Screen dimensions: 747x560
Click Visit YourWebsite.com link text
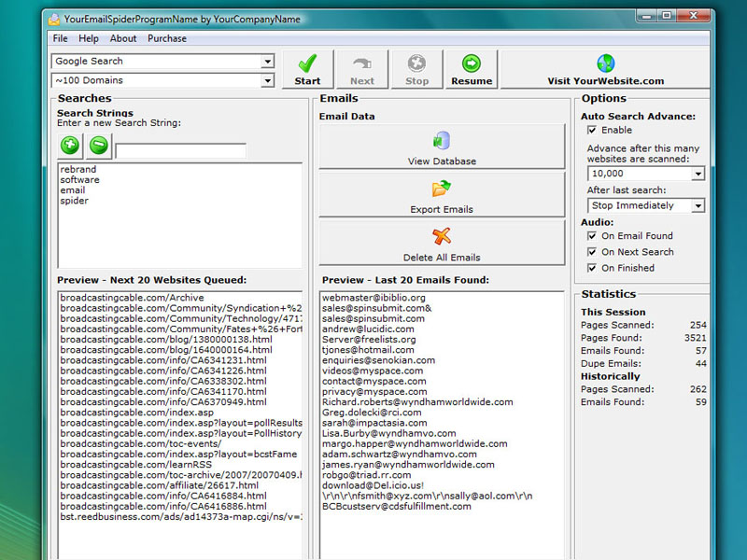point(605,81)
